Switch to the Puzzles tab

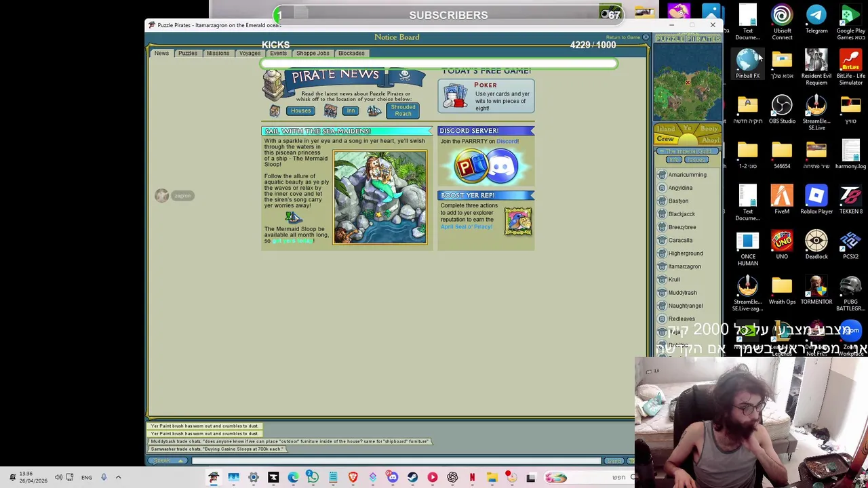(188, 53)
